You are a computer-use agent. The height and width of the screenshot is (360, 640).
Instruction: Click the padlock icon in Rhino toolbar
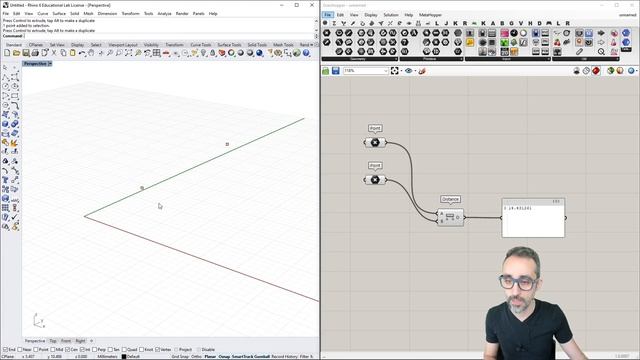pyautogui.click(x=213, y=53)
